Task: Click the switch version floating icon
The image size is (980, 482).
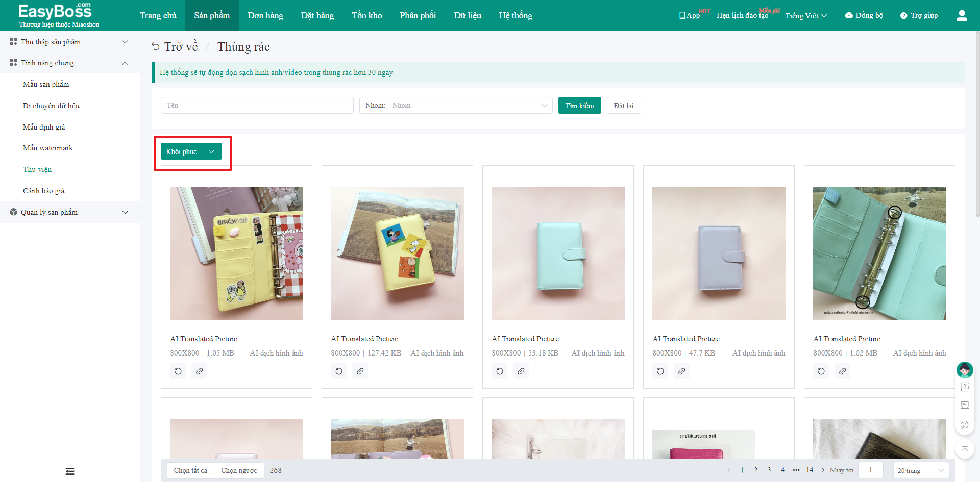Action: pyautogui.click(x=965, y=425)
